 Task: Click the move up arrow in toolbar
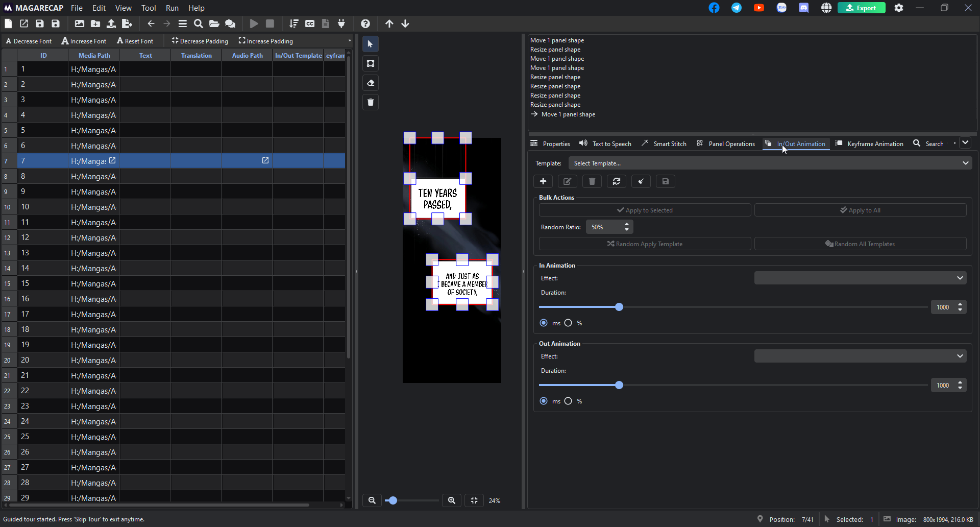coord(389,23)
